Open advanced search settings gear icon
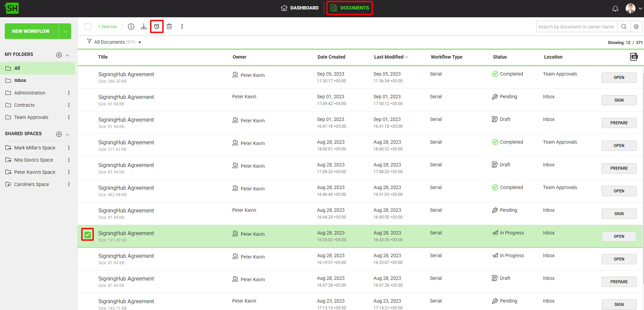644x310 pixels. pyautogui.click(x=636, y=26)
